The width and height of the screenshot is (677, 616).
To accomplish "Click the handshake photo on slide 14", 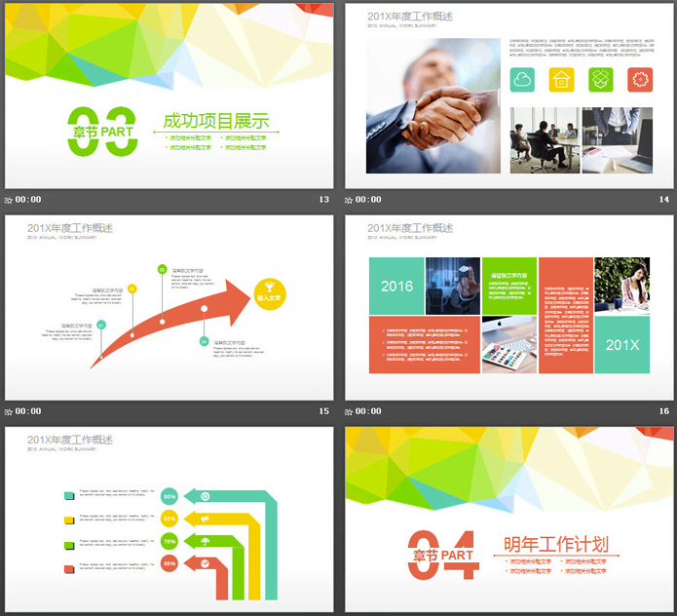I will (433, 106).
